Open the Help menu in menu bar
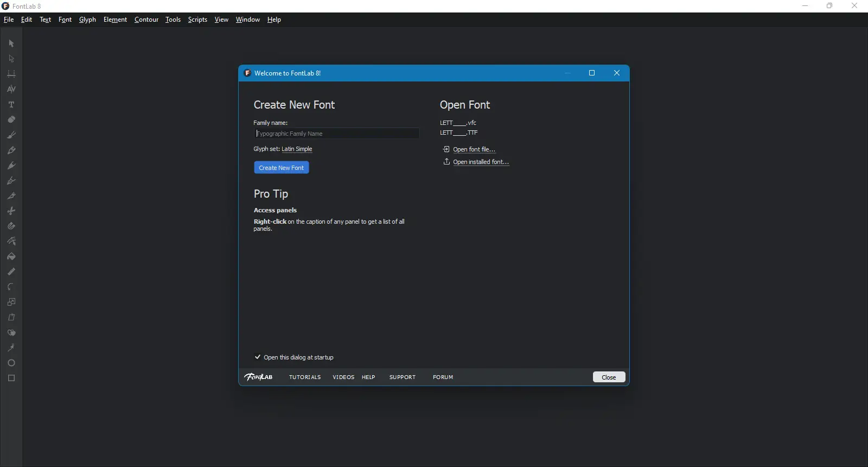This screenshot has height=467, width=868. 274,20
